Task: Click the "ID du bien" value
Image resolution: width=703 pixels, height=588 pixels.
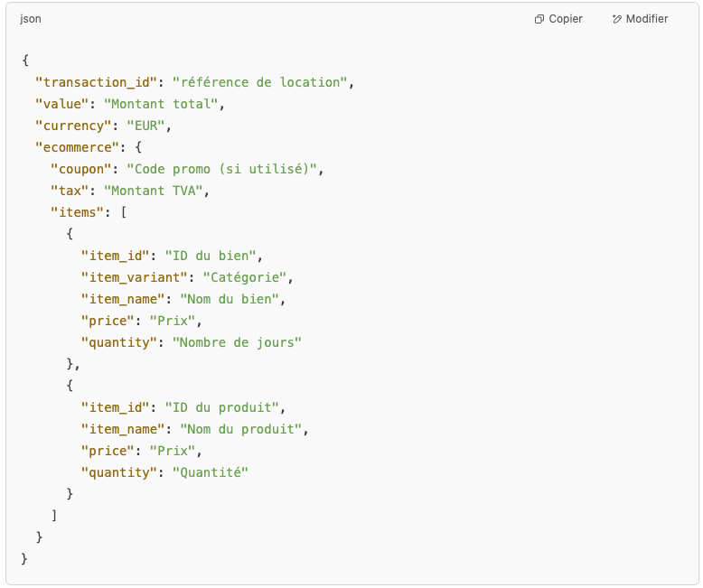Action: tap(211, 256)
